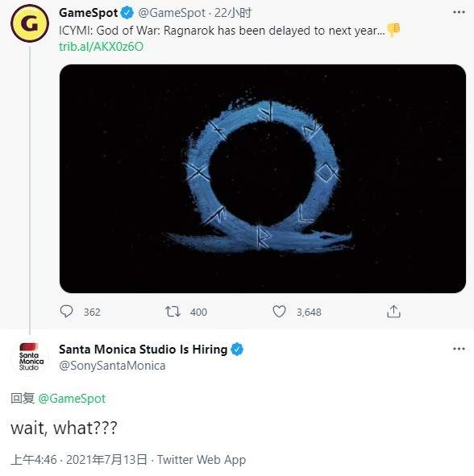The image size is (474, 476).
Task: Open the reply icon on GameSpot tweet
Action: pyautogui.click(x=66, y=312)
